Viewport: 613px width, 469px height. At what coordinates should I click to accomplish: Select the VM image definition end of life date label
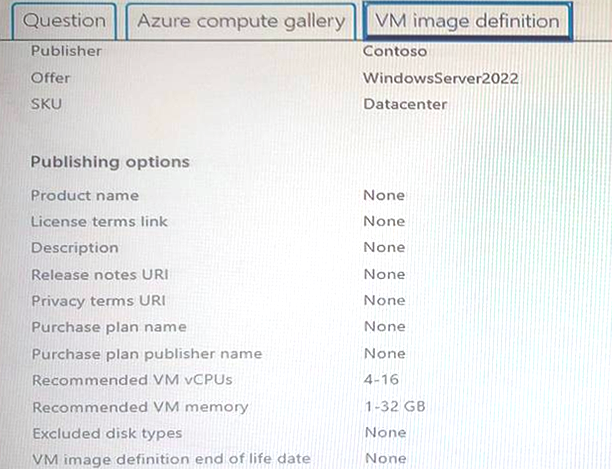[x=172, y=459]
